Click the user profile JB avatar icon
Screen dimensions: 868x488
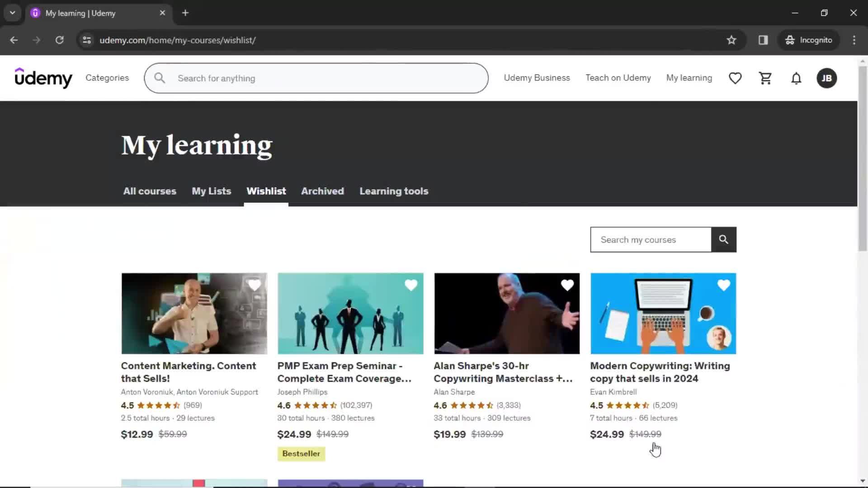pos(826,78)
